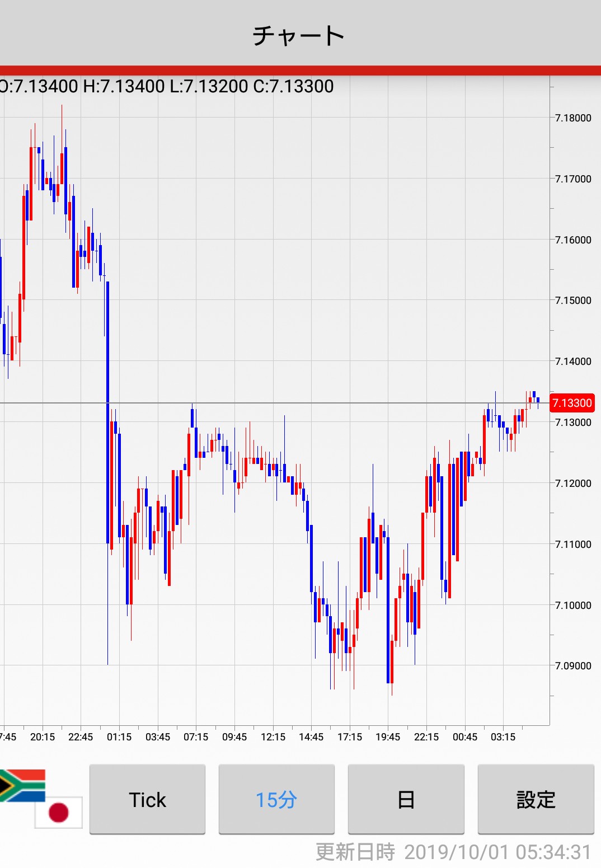
Task: Tap the OHLC values readout
Action: click(167, 86)
